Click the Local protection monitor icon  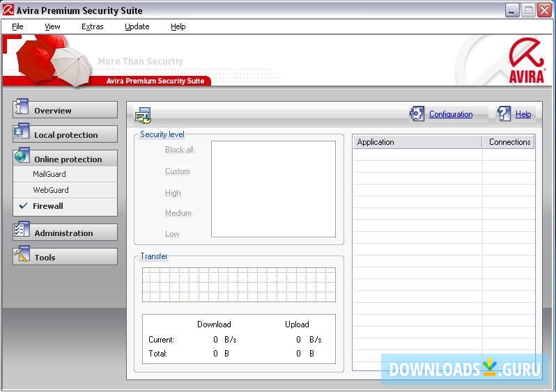click(22, 131)
